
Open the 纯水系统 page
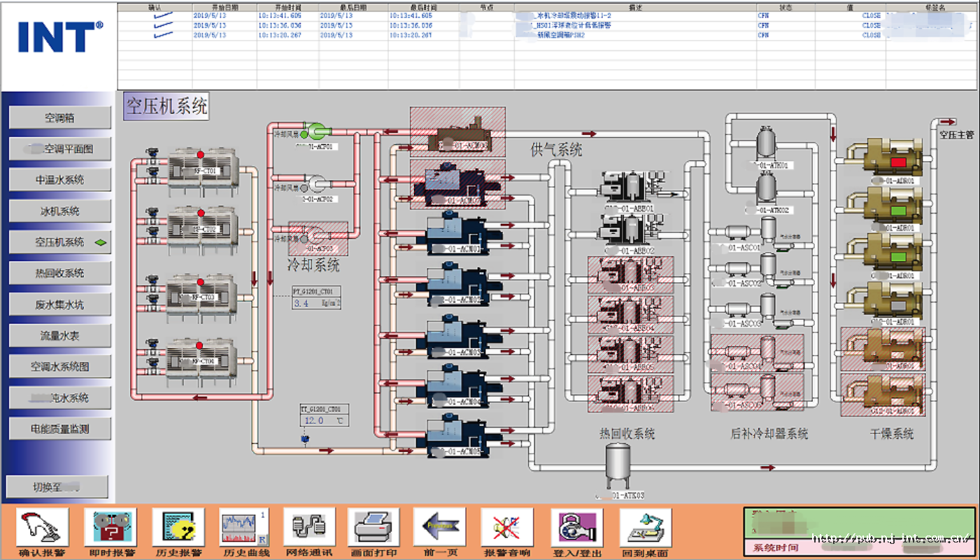coord(60,398)
